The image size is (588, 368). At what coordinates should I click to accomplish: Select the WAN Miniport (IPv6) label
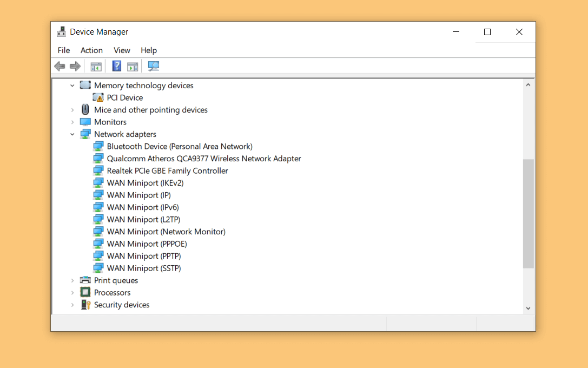click(x=143, y=207)
